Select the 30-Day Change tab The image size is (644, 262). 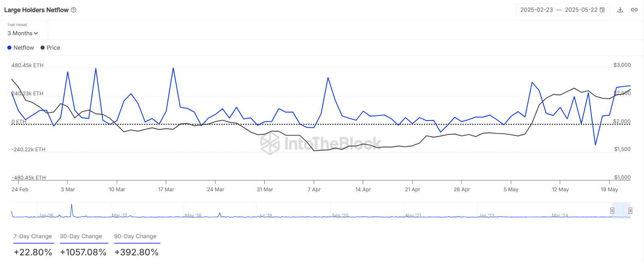click(x=81, y=236)
